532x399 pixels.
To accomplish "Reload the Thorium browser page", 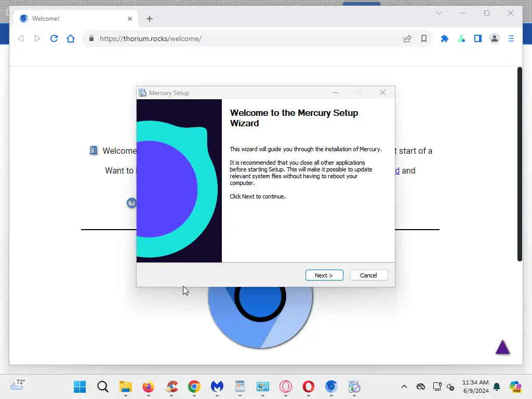I will (54, 38).
